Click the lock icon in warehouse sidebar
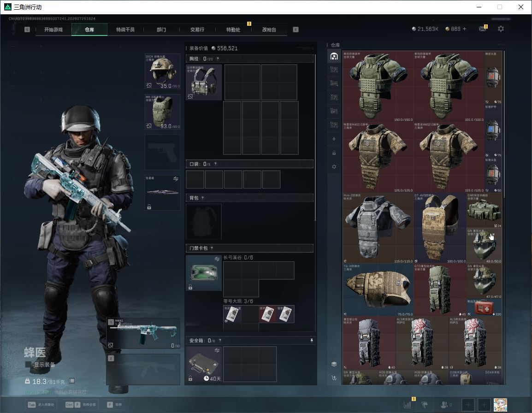 tap(334, 153)
